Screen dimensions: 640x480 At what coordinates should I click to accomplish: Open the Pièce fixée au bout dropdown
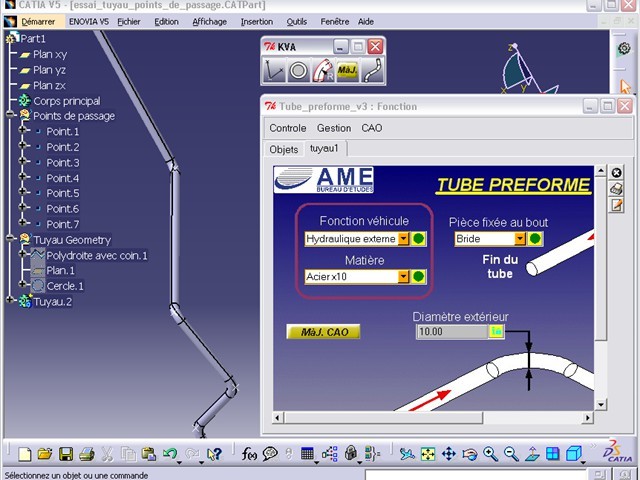coord(520,239)
